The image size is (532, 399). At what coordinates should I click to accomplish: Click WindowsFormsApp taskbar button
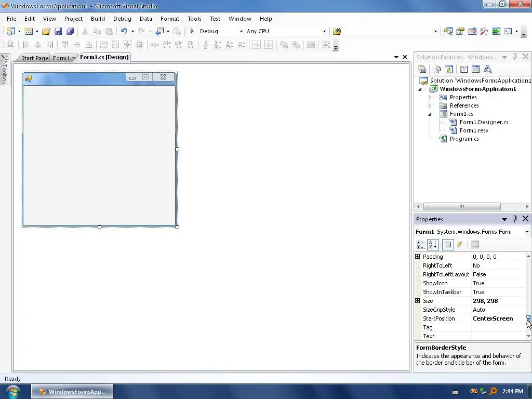point(72,392)
